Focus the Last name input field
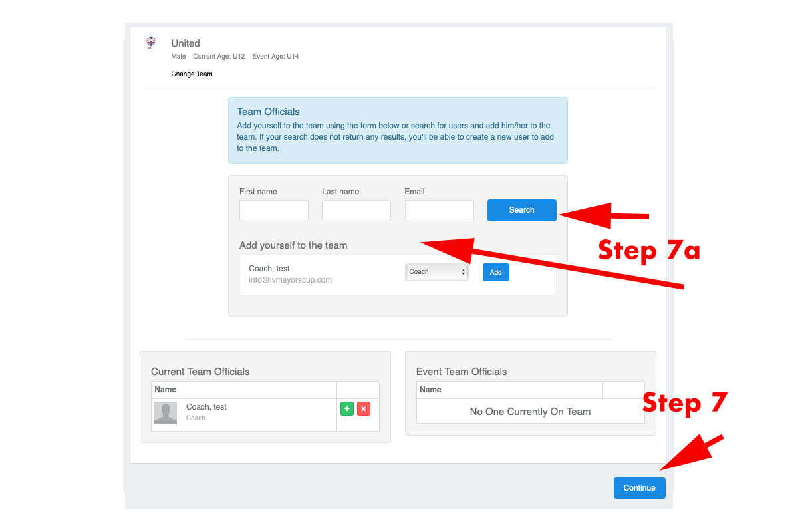798x532 pixels. [356, 211]
